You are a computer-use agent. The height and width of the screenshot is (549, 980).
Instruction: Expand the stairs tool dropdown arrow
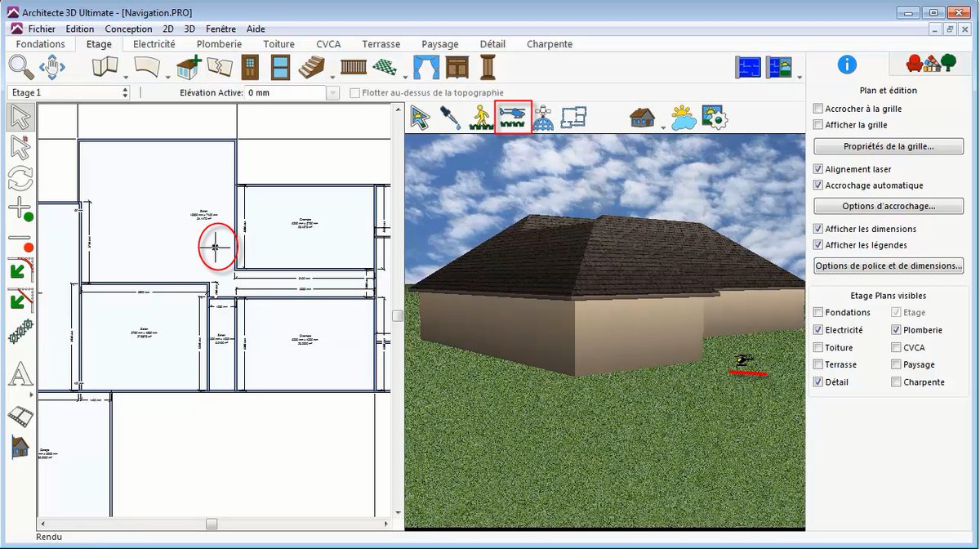(x=332, y=78)
